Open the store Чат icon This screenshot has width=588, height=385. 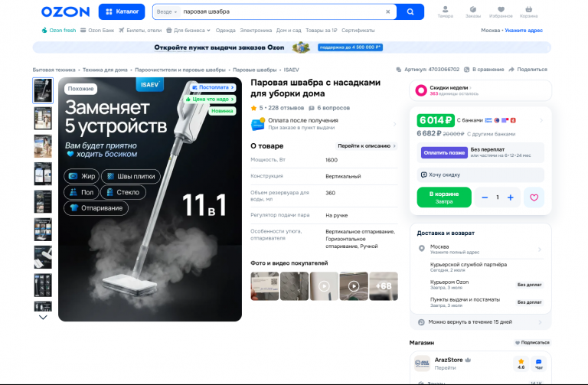(538, 364)
